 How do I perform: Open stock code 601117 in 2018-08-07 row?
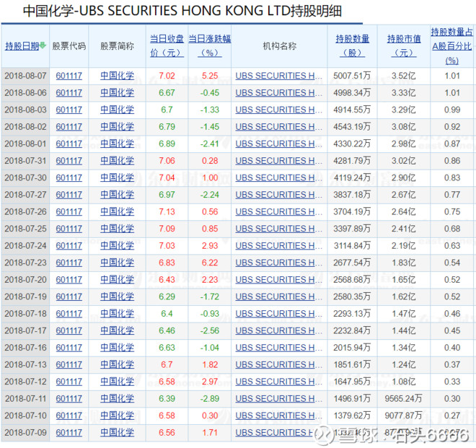69,76
